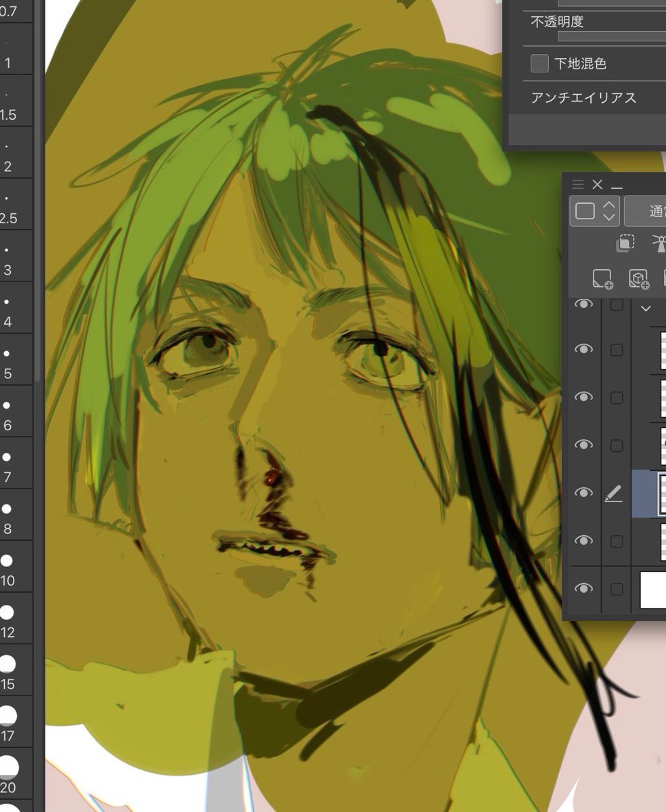Tick the checkbox just above the pen icon
666x812 pixels.
(617, 445)
